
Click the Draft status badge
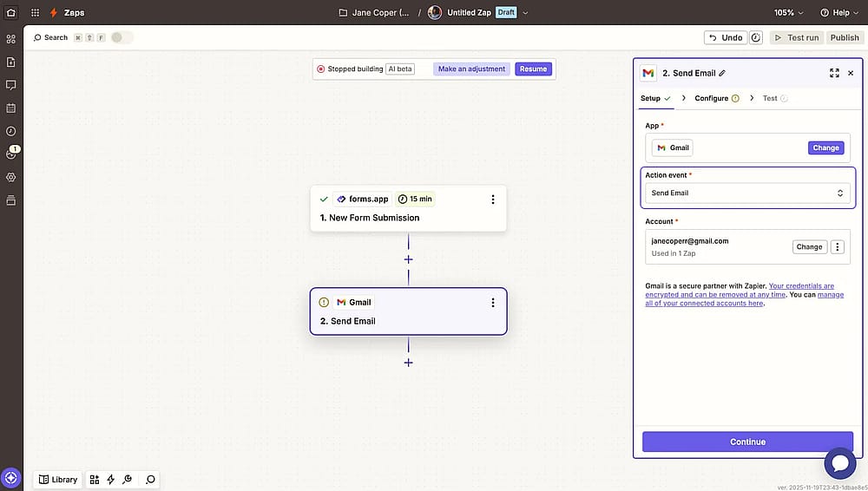click(506, 12)
